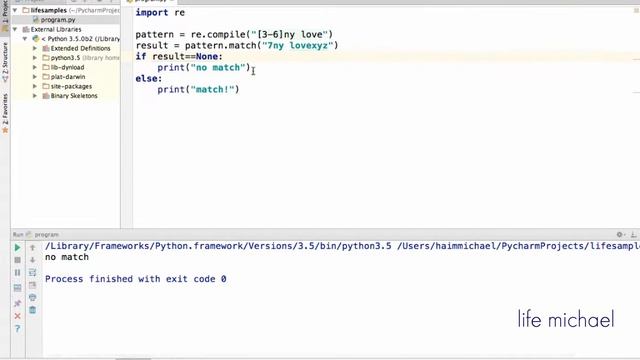This screenshot has width=640, height=360.
Task: Collapse the Python 3.5.0b2 interpreter node
Action: coord(25,39)
